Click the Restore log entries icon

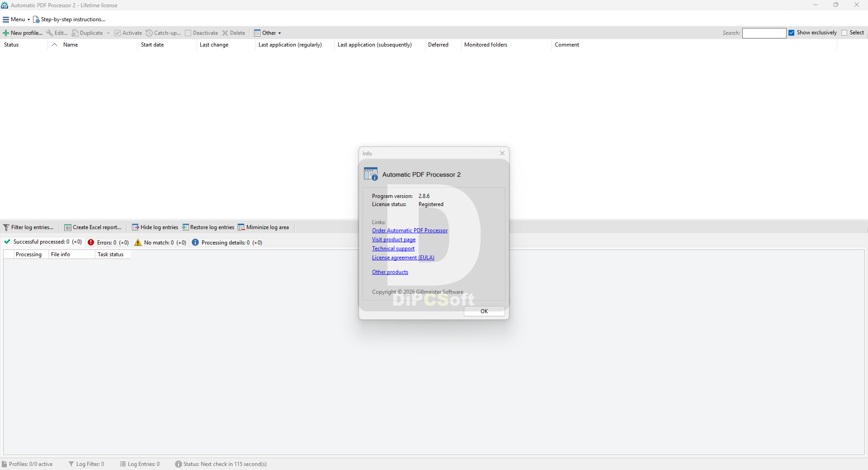(185, 227)
